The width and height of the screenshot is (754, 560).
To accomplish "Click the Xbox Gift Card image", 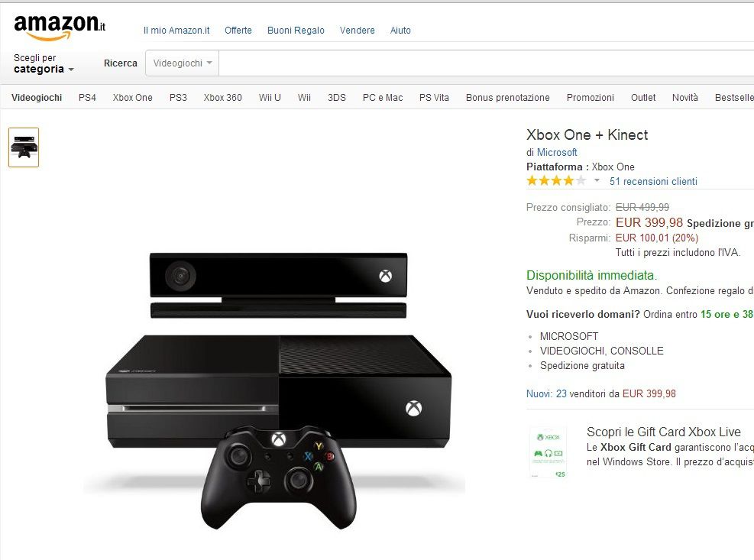I will pos(549,452).
